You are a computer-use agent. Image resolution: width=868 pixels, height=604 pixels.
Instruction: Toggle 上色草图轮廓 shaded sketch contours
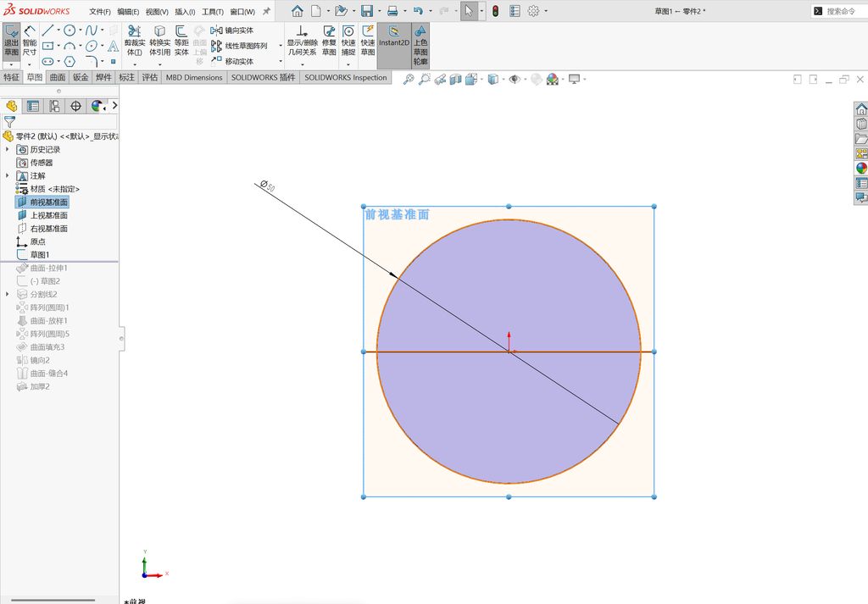point(420,46)
